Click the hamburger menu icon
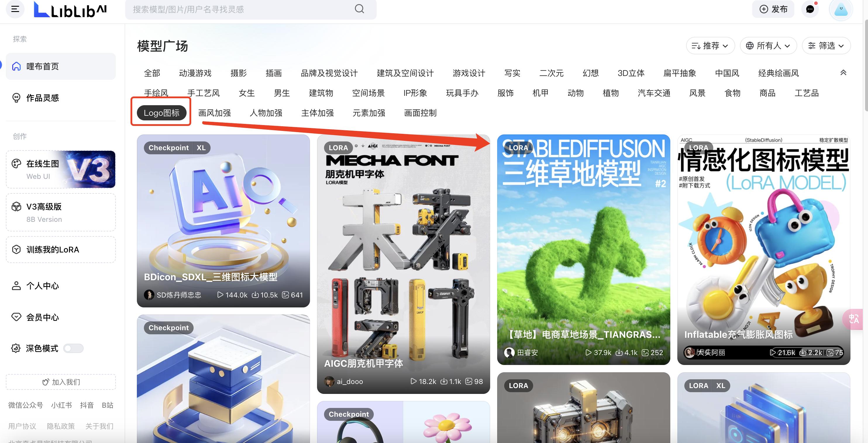Screen dimensions: 868x443 point(15,9)
